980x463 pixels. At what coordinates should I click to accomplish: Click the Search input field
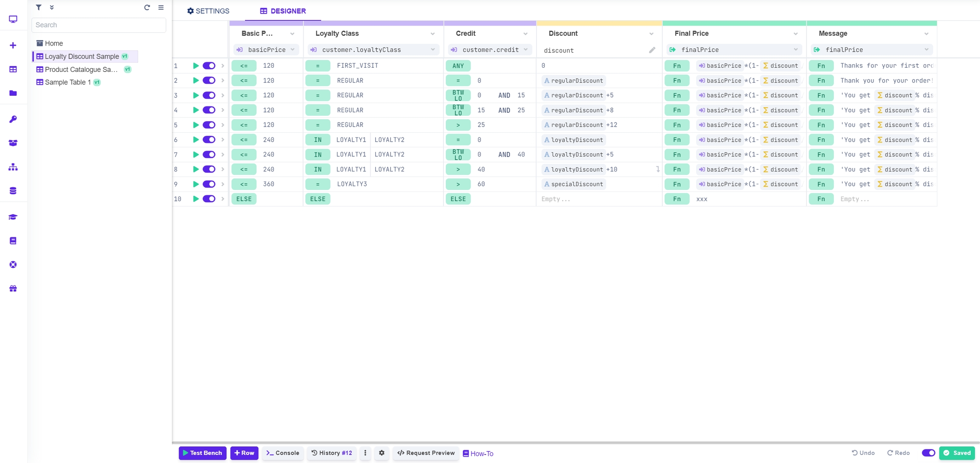[x=99, y=25]
